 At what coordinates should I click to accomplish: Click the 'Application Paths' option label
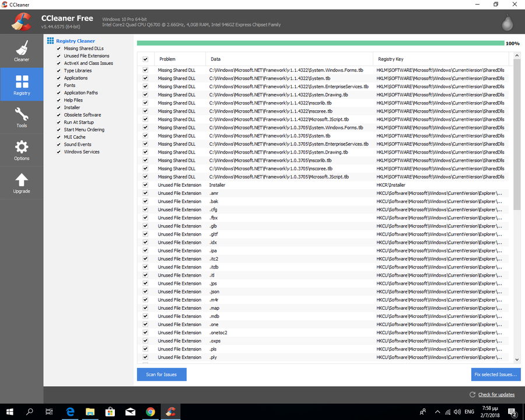pyautogui.click(x=81, y=93)
